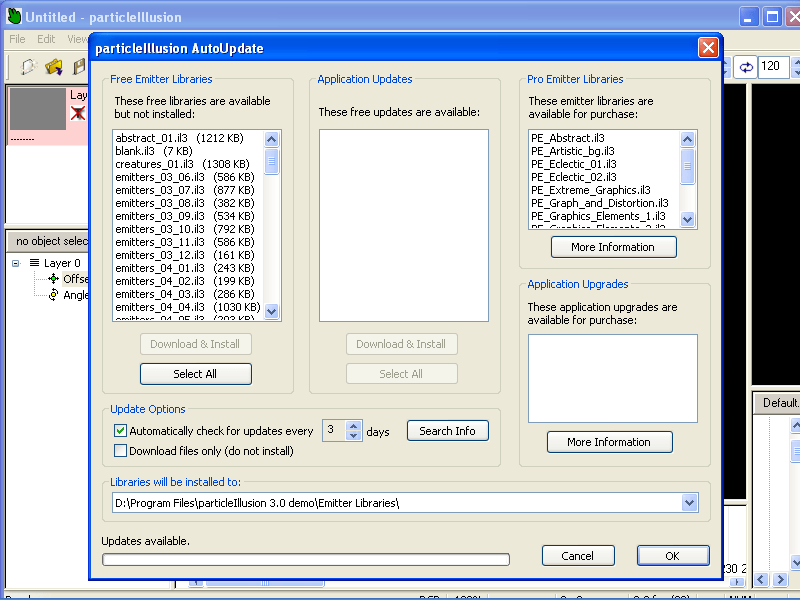The height and width of the screenshot is (600, 800).
Task: Collapse the Layer 0 tree node
Action: (17, 263)
